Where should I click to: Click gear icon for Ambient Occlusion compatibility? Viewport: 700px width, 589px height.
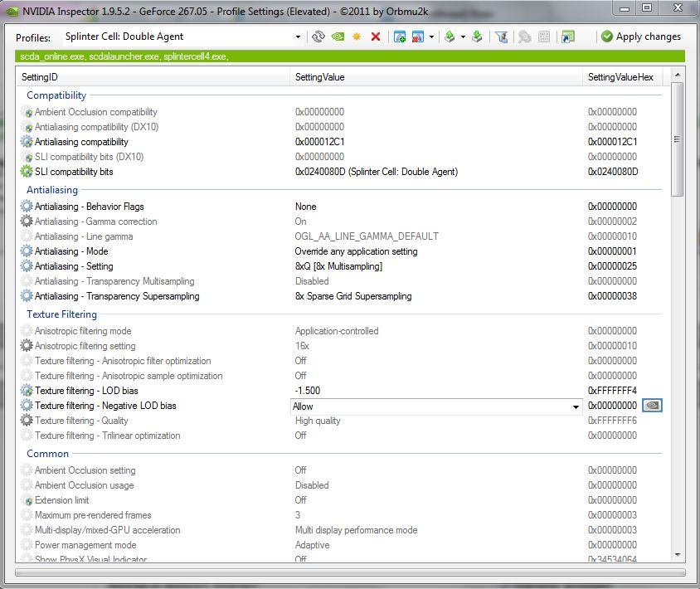coord(27,112)
